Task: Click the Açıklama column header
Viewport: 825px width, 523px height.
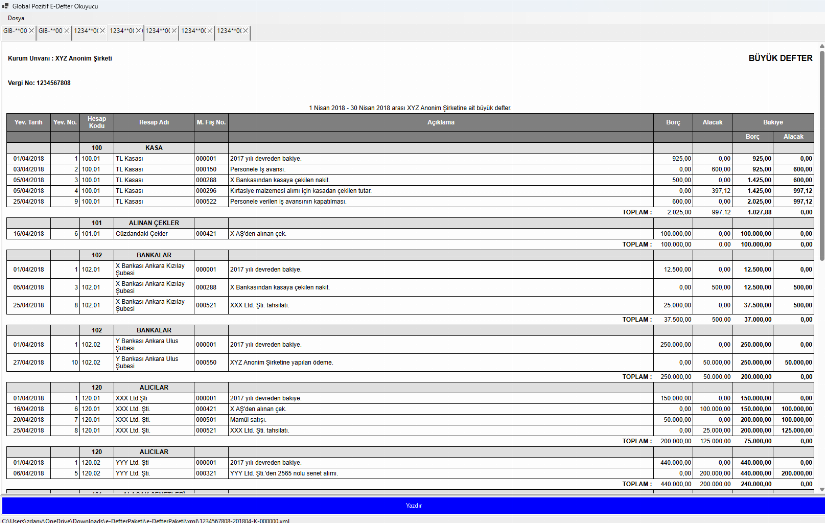Action: 441,123
